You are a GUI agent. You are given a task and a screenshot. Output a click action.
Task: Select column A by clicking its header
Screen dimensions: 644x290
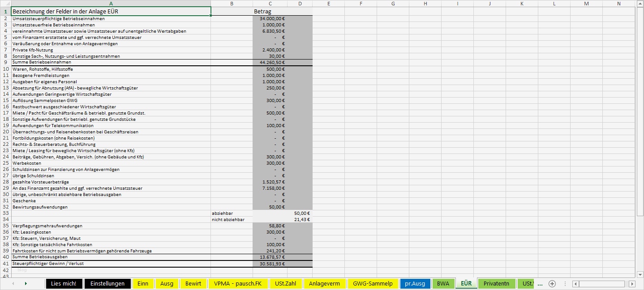110,3
